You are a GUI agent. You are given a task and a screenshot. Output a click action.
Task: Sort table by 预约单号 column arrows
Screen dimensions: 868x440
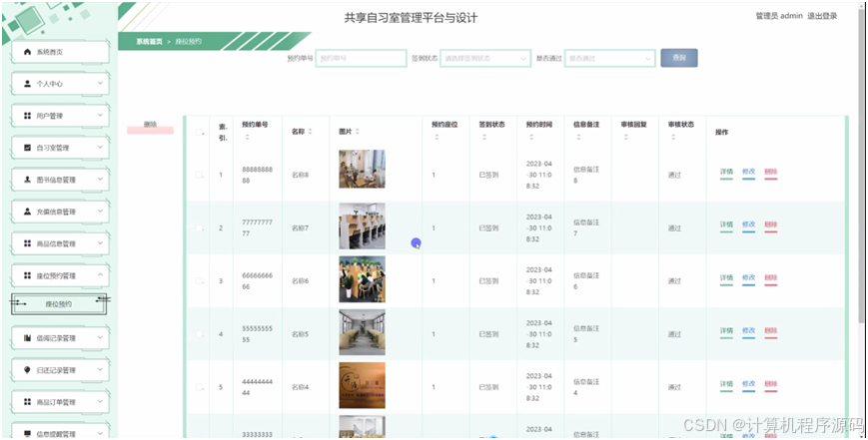(248, 137)
